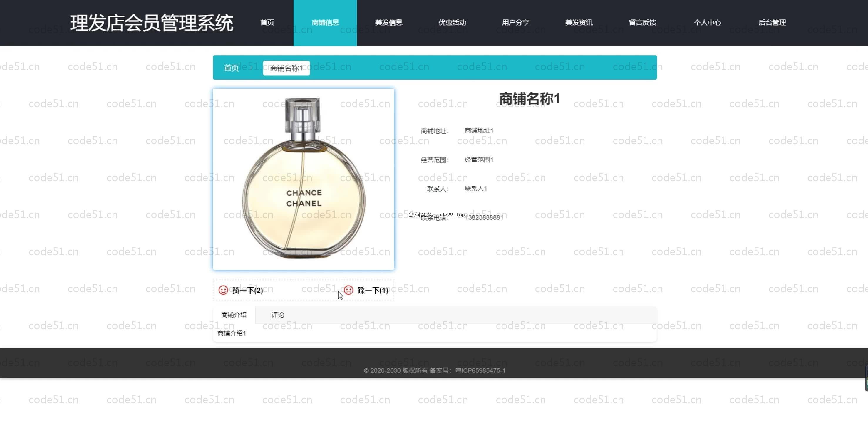The width and height of the screenshot is (868, 423).
Task: Click the frowning dislike icon
Action: tap(348, 290)
